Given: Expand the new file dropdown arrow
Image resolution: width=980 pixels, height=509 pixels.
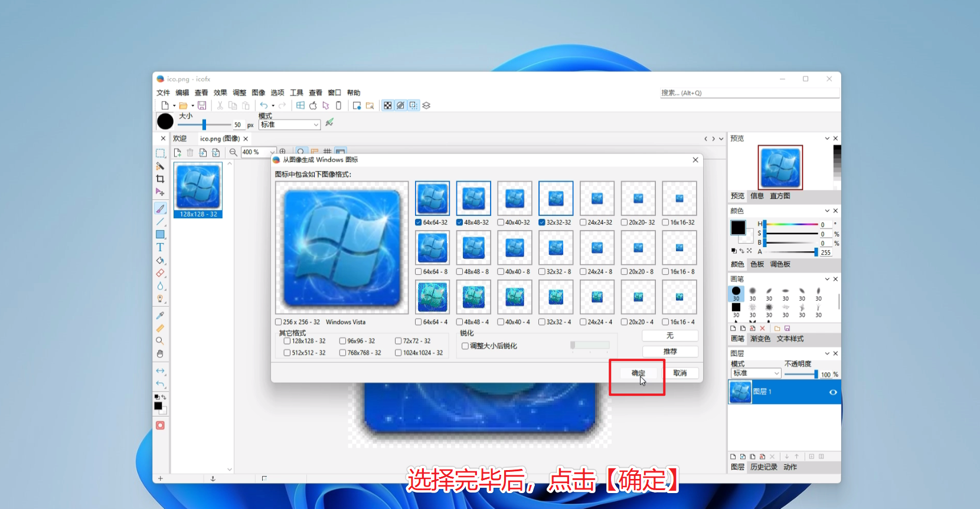Looking at the screenshot, I should click(x=174, y=106).
